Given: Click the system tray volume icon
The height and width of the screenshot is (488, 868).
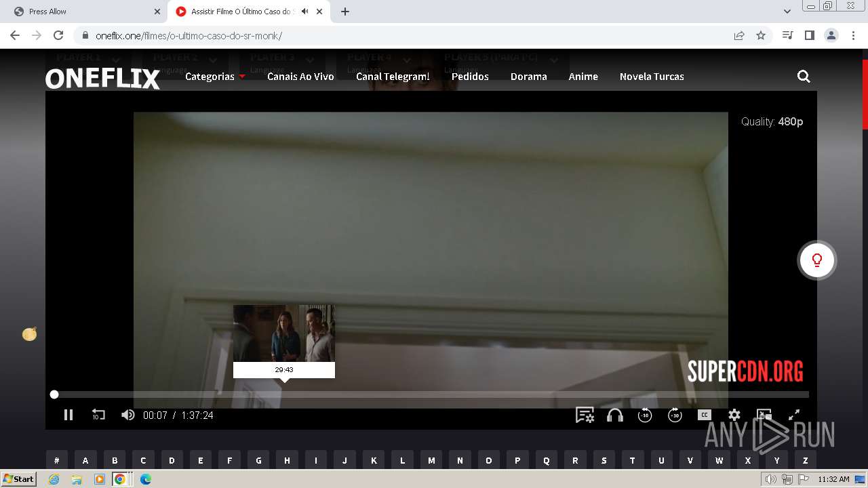Looking at the screenshot, I should tap(771, 479).
